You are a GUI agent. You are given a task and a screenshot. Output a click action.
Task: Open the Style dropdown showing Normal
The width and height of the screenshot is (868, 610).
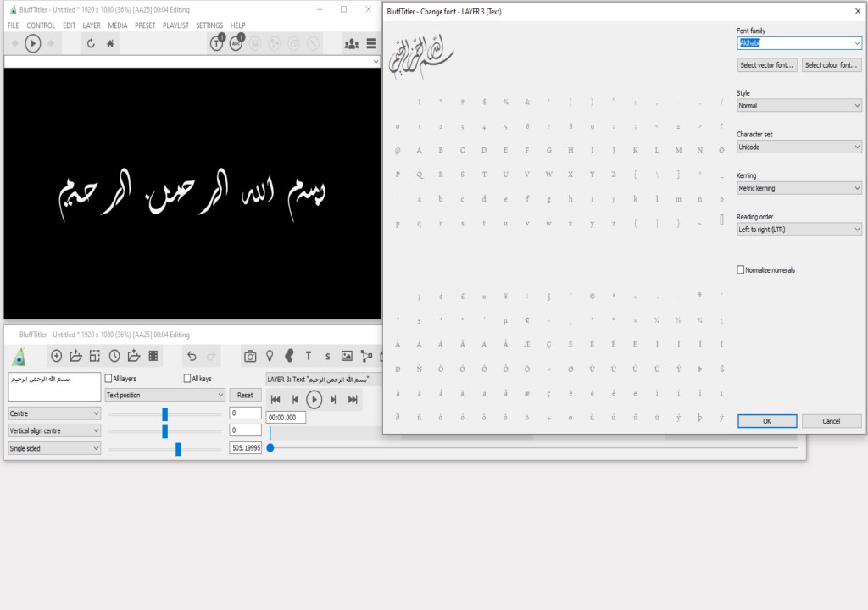tap(799, 105)
